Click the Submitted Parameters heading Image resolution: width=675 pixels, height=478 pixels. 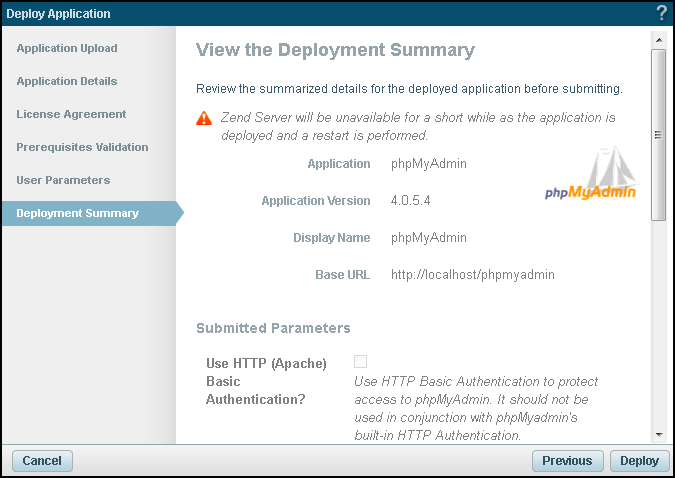point(273,328)
